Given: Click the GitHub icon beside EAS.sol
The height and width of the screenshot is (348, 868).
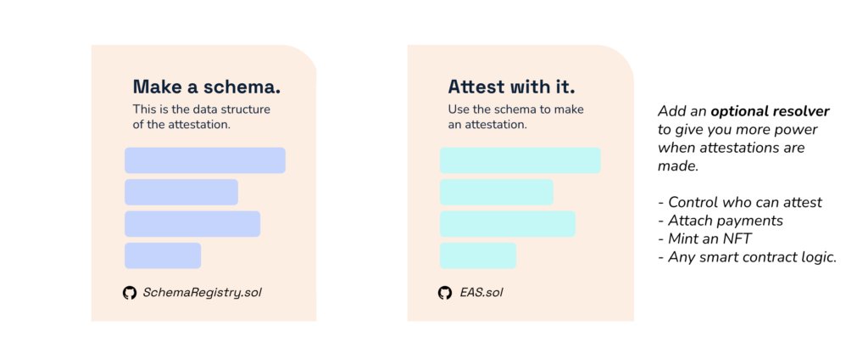Looking at the screenshot, I should (444, 293).
